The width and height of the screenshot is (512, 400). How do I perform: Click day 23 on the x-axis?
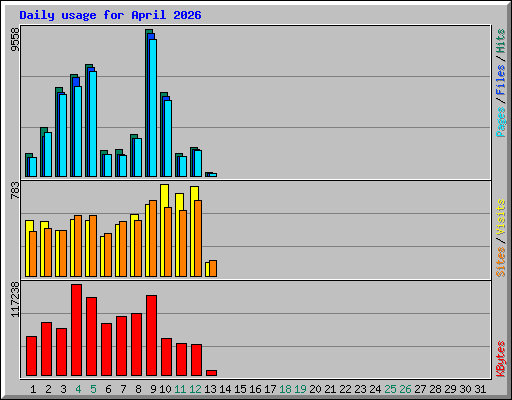point(360,389)
